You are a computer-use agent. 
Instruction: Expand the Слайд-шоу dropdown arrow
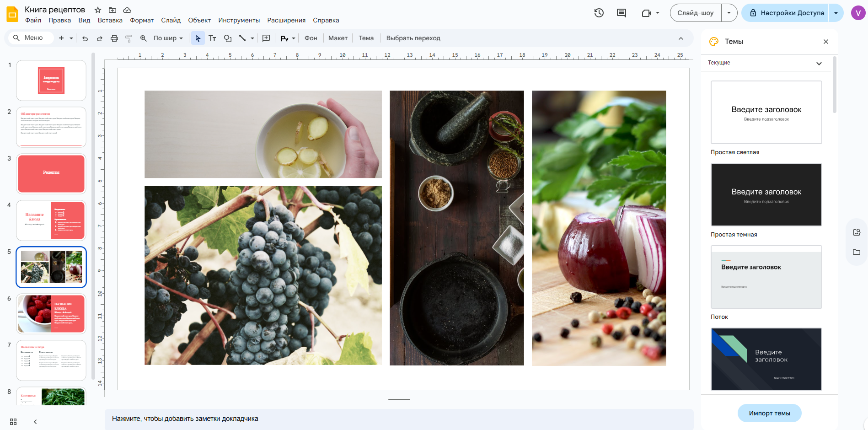pyautogui.click(x=729, y=13)
